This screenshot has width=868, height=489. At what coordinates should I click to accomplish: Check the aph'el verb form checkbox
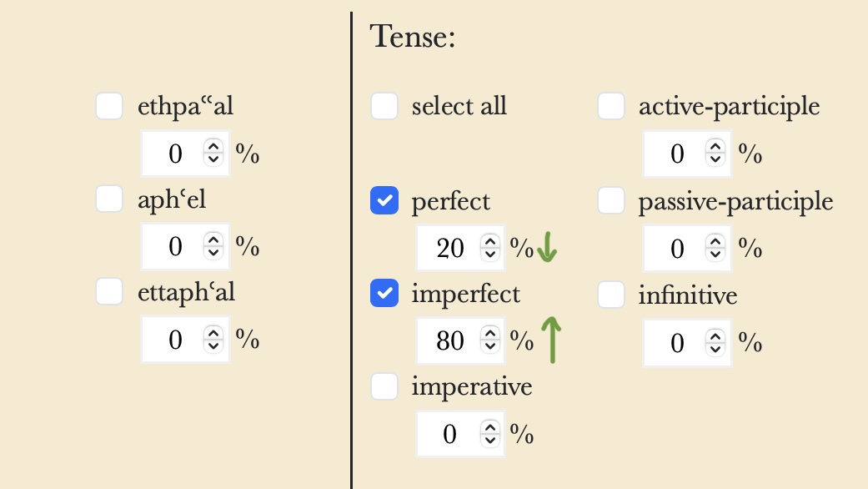[109, 199]
